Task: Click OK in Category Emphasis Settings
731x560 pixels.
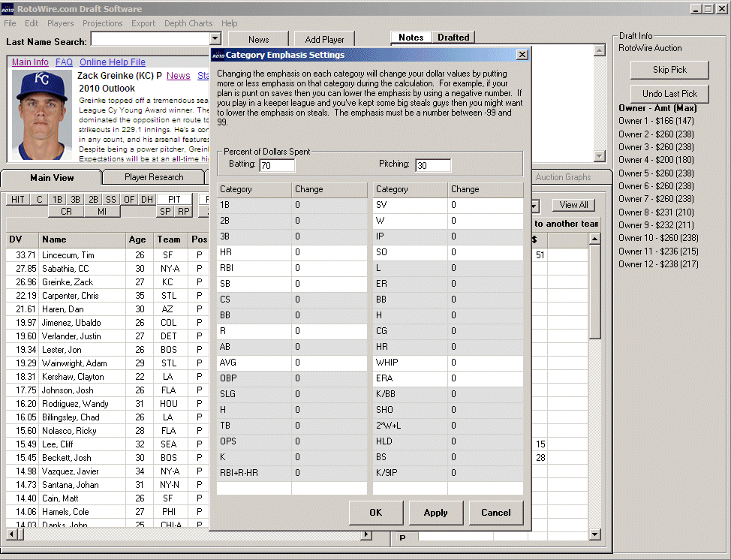Action: [x=376, y=513]
